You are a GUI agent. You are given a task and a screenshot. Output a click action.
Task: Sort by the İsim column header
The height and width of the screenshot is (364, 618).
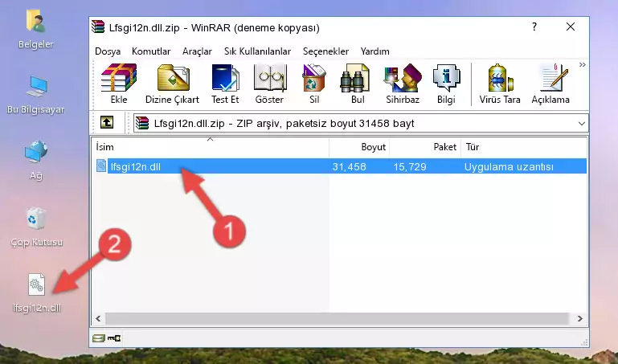(211, 146)
